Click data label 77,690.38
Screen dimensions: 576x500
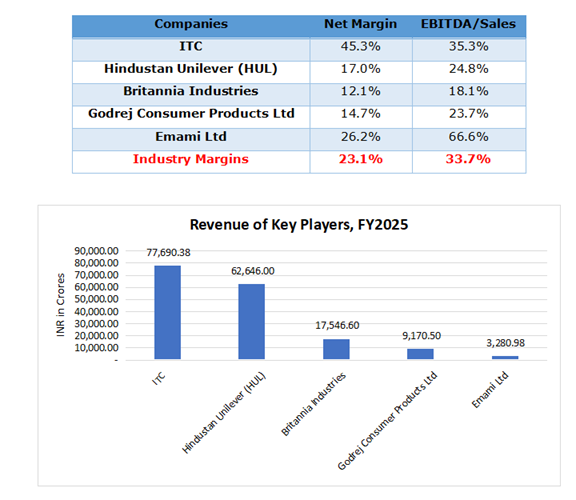[x=168, y=253]
